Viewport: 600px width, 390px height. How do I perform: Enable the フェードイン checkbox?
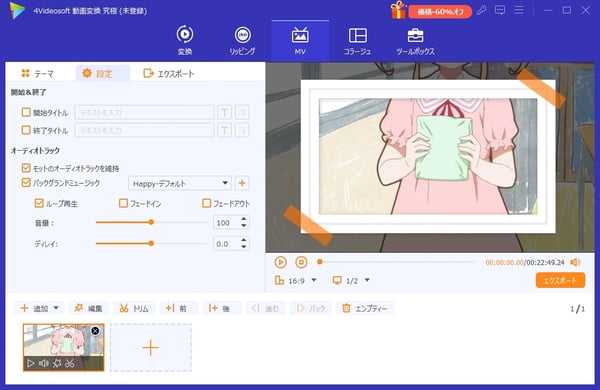[x=123, y=203]
